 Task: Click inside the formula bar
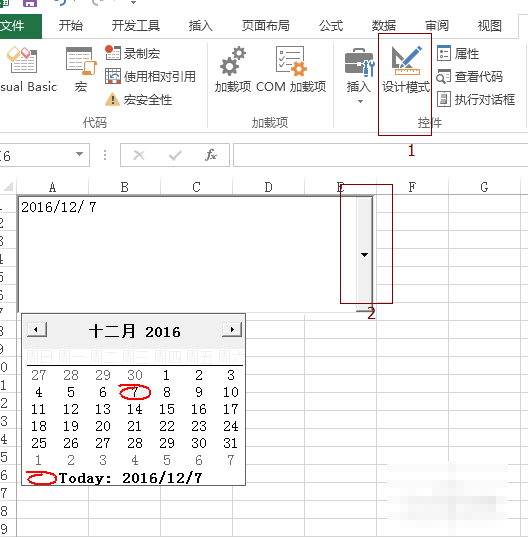click(380, 155)
